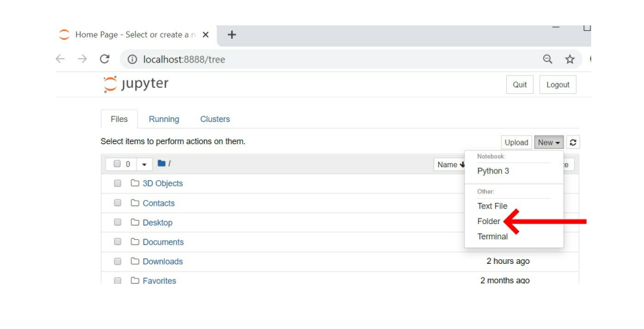Toggle the select-all checkbox in the list header
Image resolution: width=644 pixels, height=329 pixels.
coord(117,164)
